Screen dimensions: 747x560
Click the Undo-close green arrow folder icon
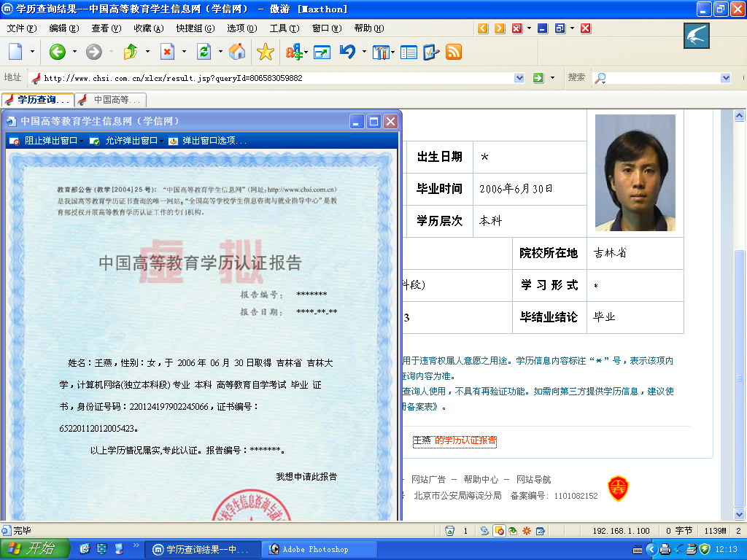(131, 52)
